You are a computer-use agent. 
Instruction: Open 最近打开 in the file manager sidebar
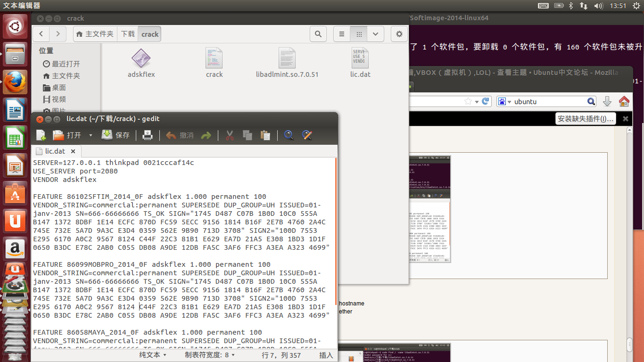pos(61,64)
